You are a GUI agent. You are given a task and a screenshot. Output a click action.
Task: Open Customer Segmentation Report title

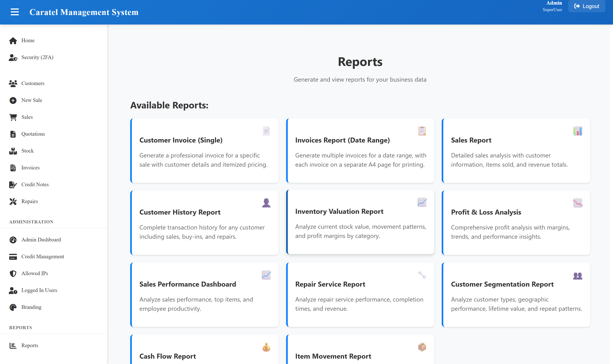[x=502, y=284]
